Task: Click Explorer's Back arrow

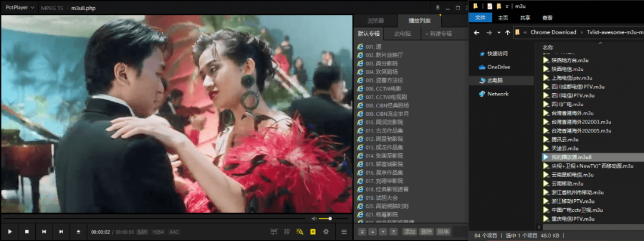Action: [476, 32]
